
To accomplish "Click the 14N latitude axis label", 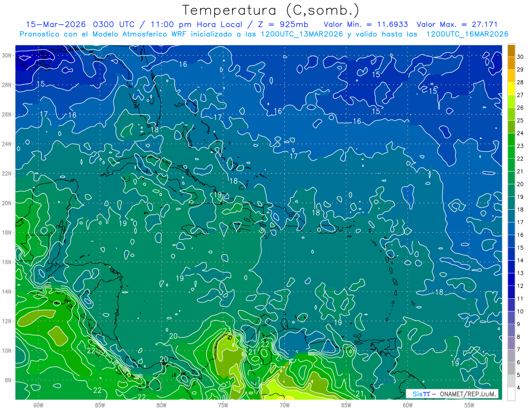I will (7, 291).
